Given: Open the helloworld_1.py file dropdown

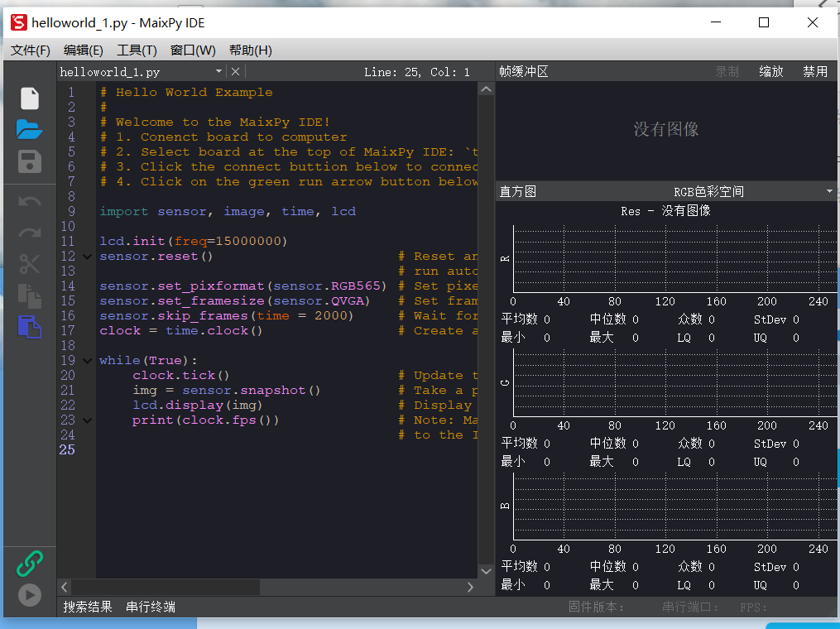Looking at the screenshot, I should click(x=218, y=71).
